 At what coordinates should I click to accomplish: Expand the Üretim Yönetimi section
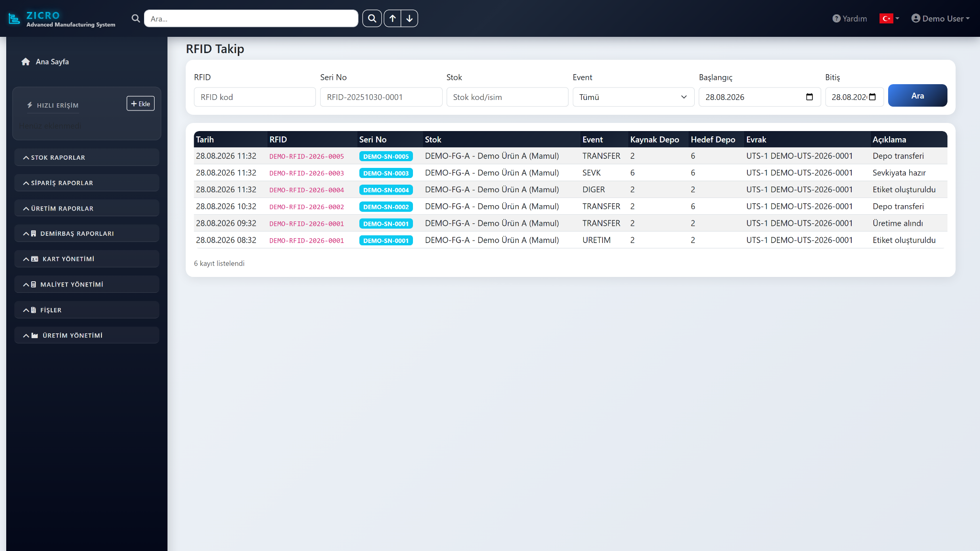click(x=87, y=335)
